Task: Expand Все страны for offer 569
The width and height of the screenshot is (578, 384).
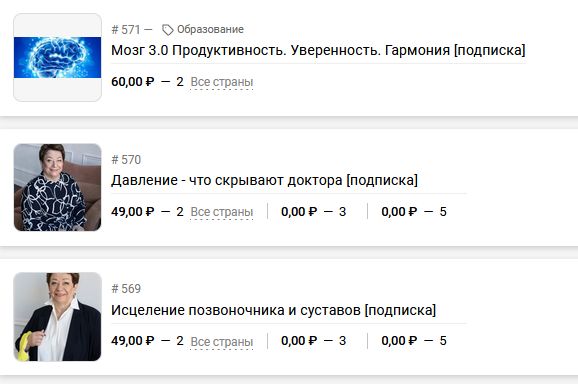Action: tap(222, 341)
